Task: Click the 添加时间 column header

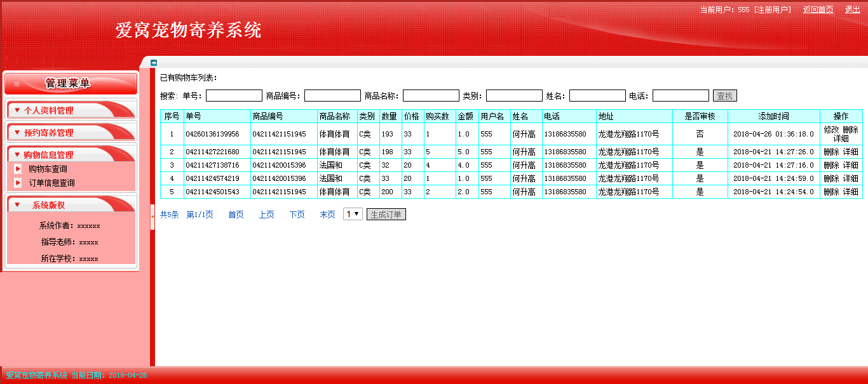Action: tap(774, 116)
